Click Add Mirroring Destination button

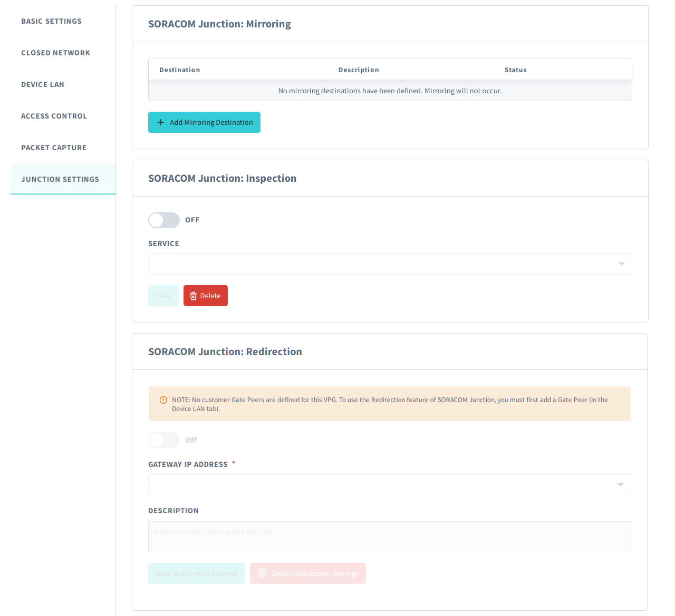click(x=204, y=122)
